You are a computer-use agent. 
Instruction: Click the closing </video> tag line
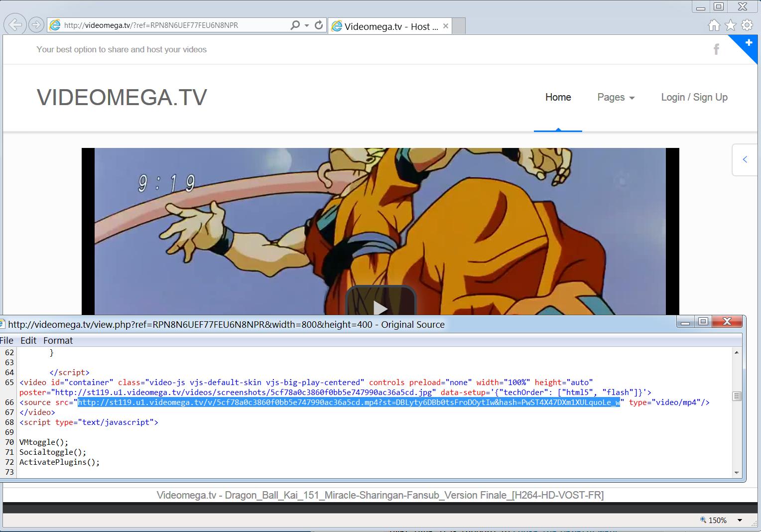tap(37, 412)
